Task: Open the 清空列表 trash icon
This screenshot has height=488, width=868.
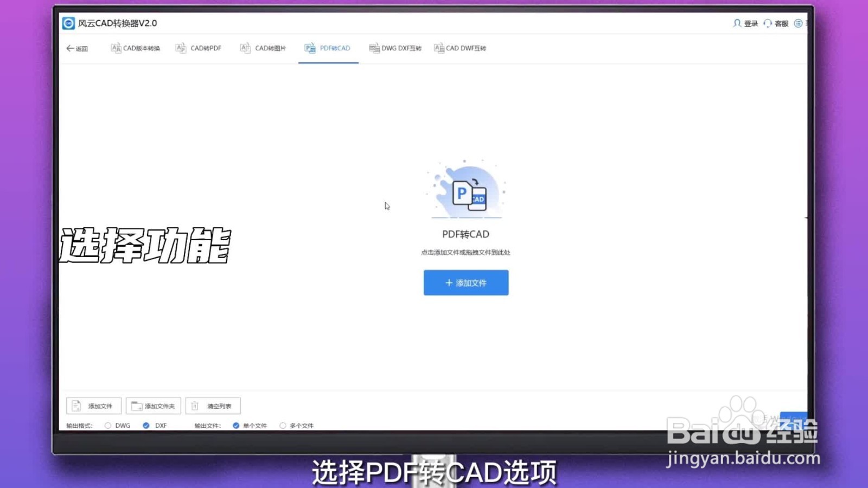Action: 194,406
